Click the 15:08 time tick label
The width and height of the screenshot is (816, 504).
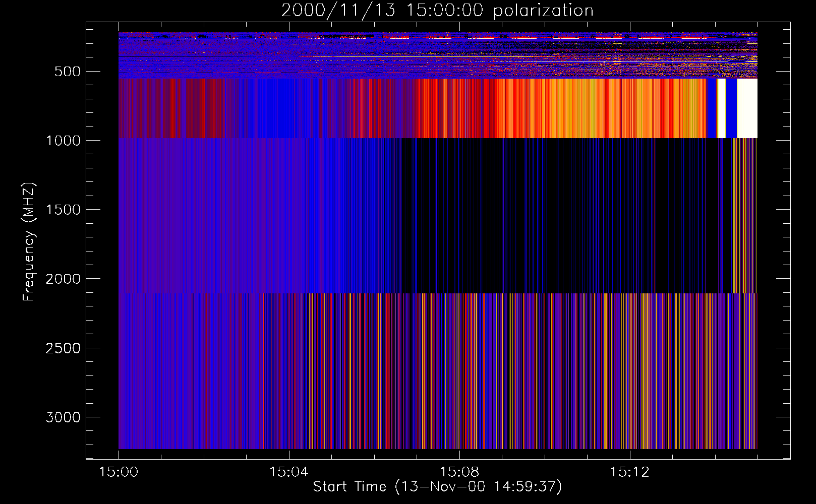click(459, 472)
